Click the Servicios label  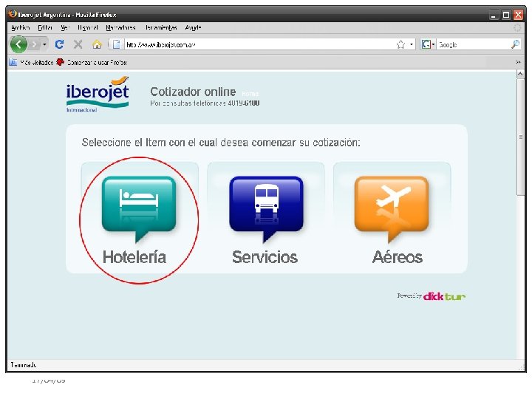(265, 257)
